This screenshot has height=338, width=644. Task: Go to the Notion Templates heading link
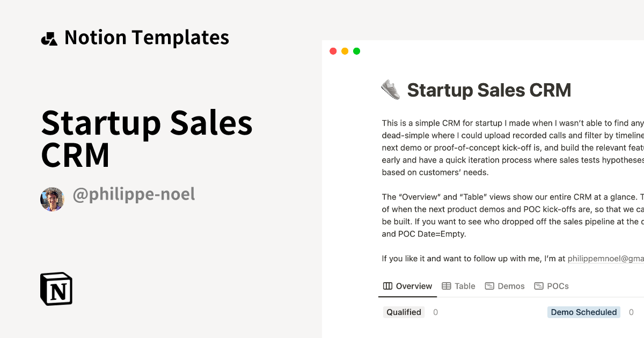click(147, 38)
